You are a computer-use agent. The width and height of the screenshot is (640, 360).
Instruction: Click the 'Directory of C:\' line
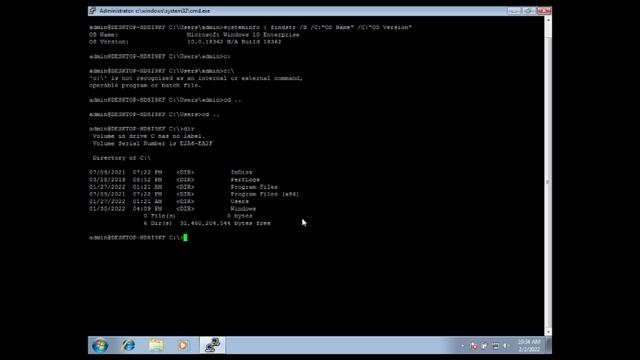(121, 158)
